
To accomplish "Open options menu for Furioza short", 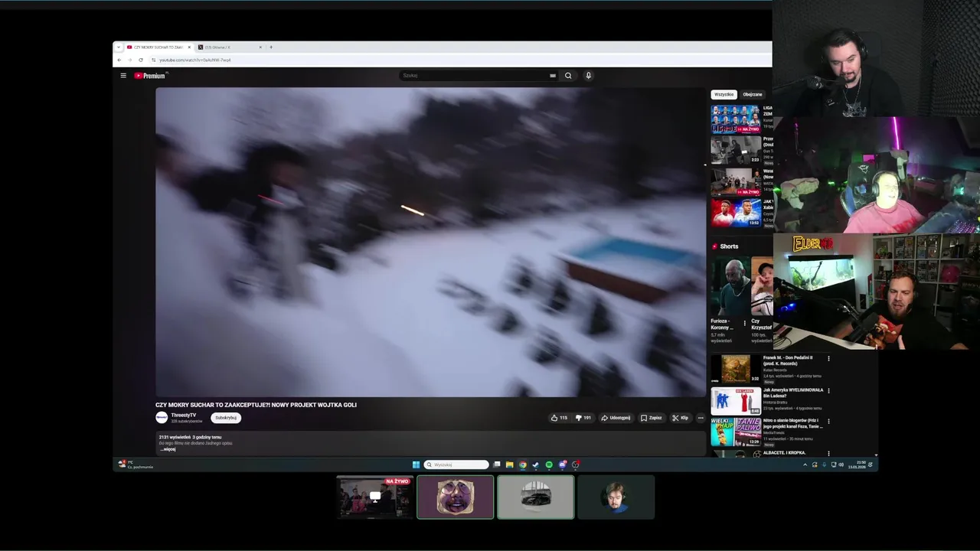I will (744, 323).
